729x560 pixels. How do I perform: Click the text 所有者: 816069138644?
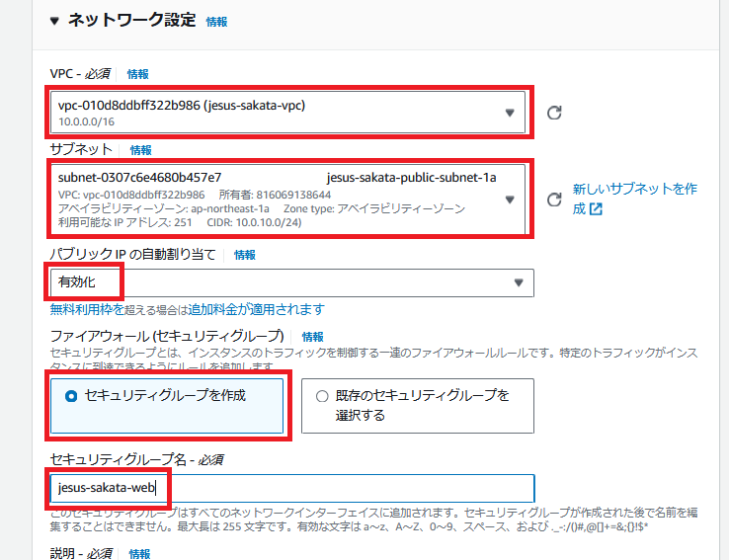tap(275, 195)
